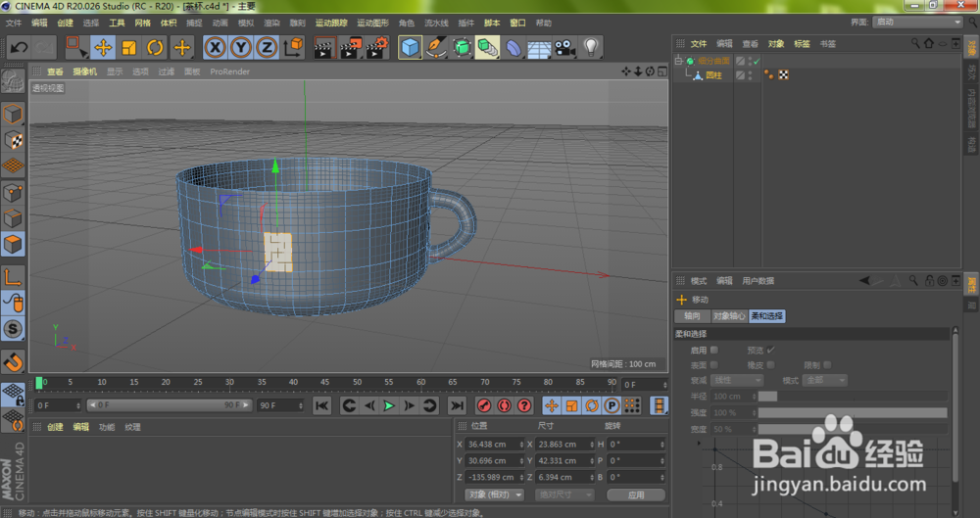Jump to the animation start
This screenshot has height=518, width=980.
tap(321, 405)
